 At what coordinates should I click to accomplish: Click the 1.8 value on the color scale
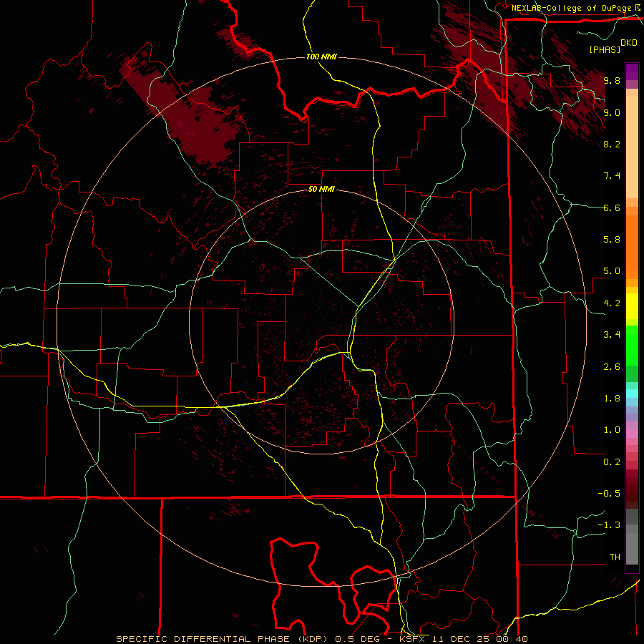(x=612, y=399)
